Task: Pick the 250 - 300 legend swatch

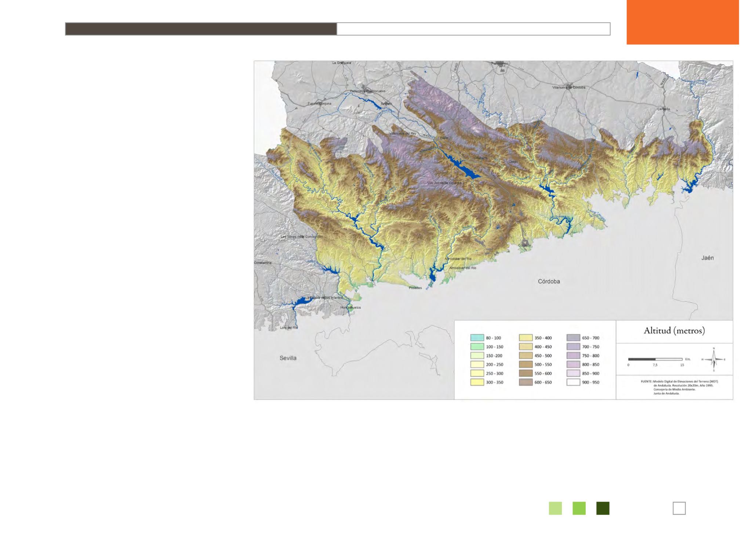Action: [477, 373]
